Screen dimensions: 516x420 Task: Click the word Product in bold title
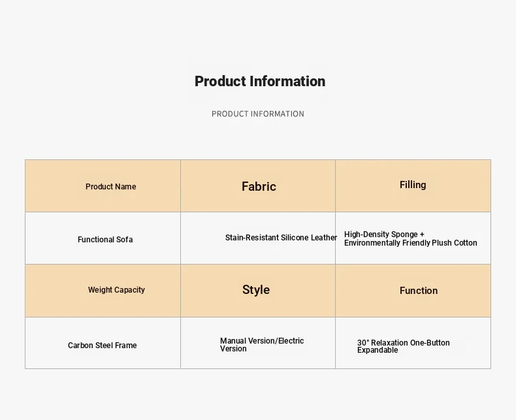click(220, 81)
